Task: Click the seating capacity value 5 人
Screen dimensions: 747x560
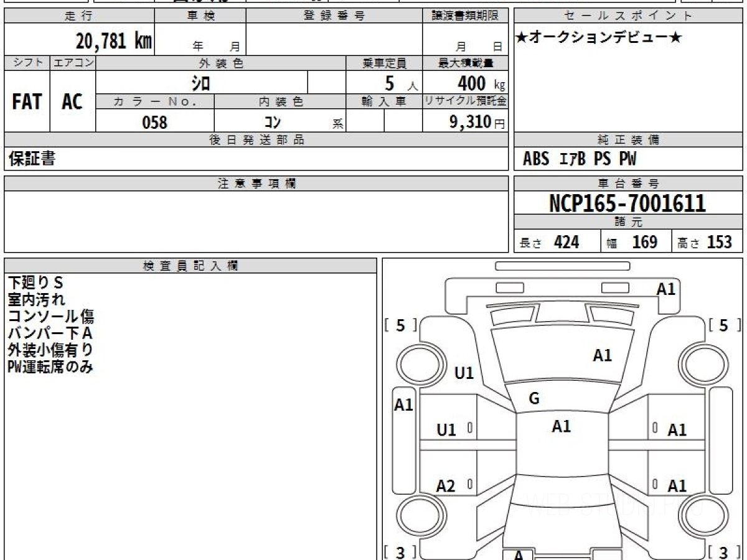Action: pyautogui.click(x=401, y=83)
